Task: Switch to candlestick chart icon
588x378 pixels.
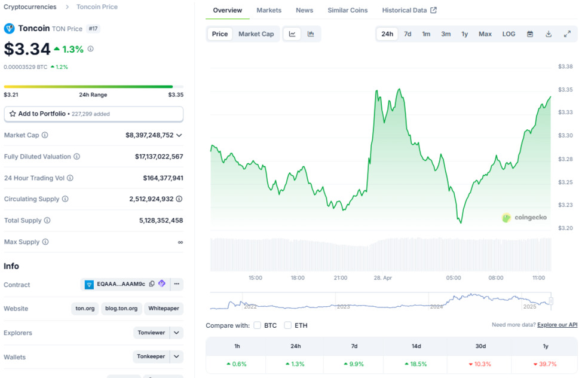Action: click(x=311, y=34)
